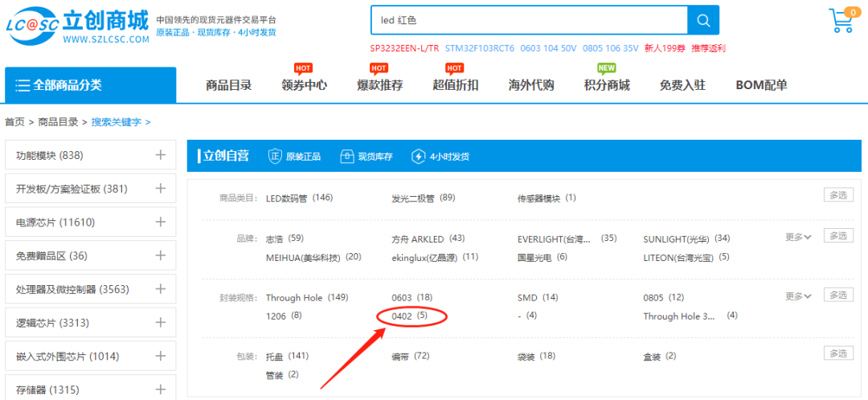The image size is (868, 400).
Task: Expand 更多 in the 封装规格 row
Action: coord(798,296)
